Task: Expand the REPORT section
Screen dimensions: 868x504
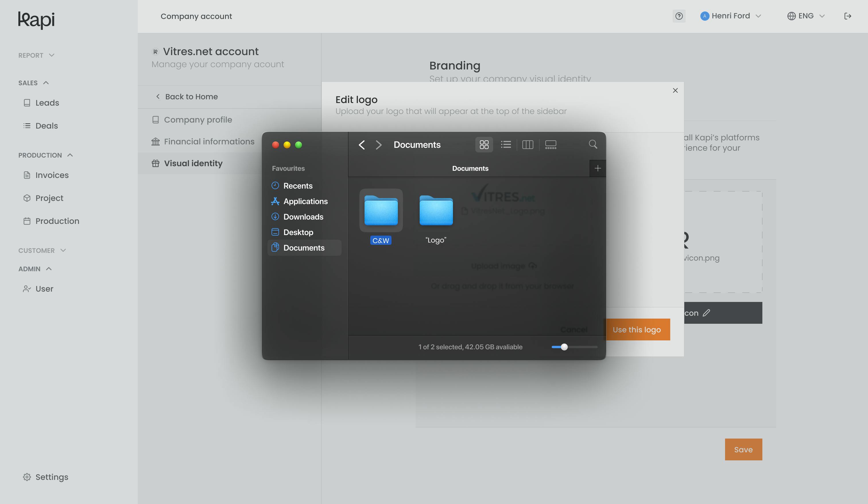Action: click(x=36, y=55)
